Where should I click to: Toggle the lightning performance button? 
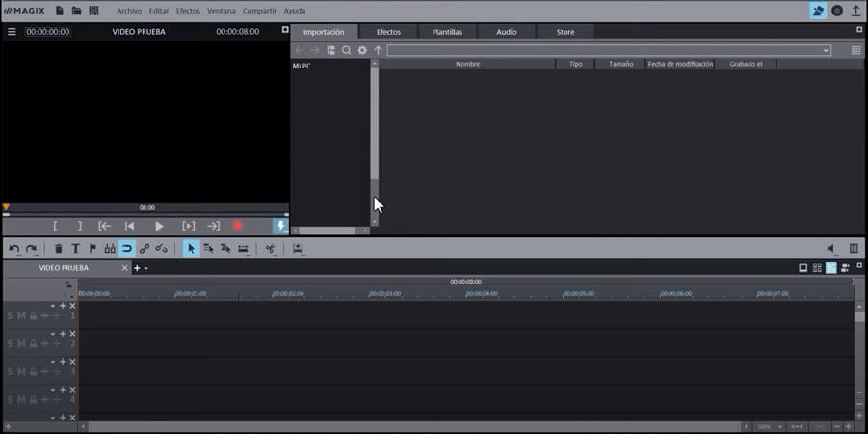280,226
